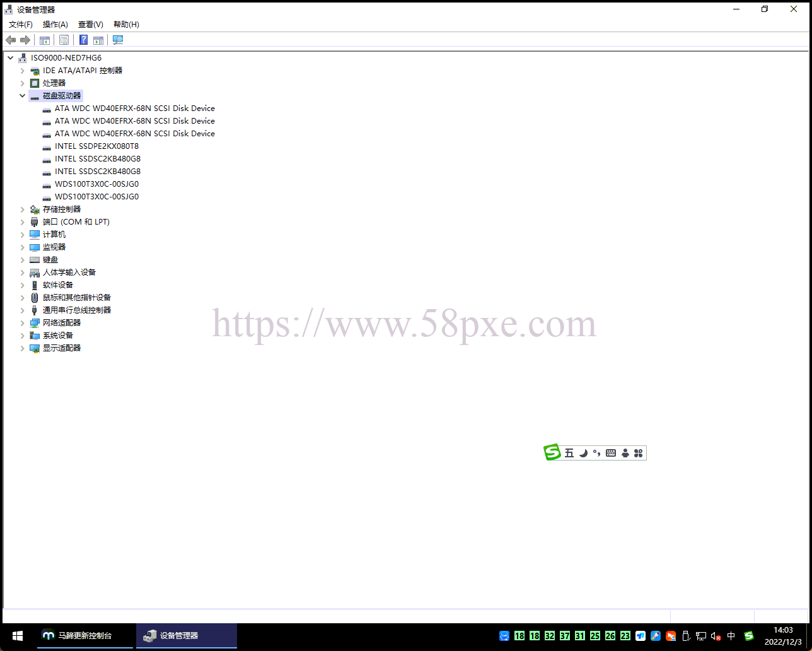Open the 14:03 2022/12/3 taskbar clock
The height and width of the screenshot is (651, 812).
coord(783,636)
